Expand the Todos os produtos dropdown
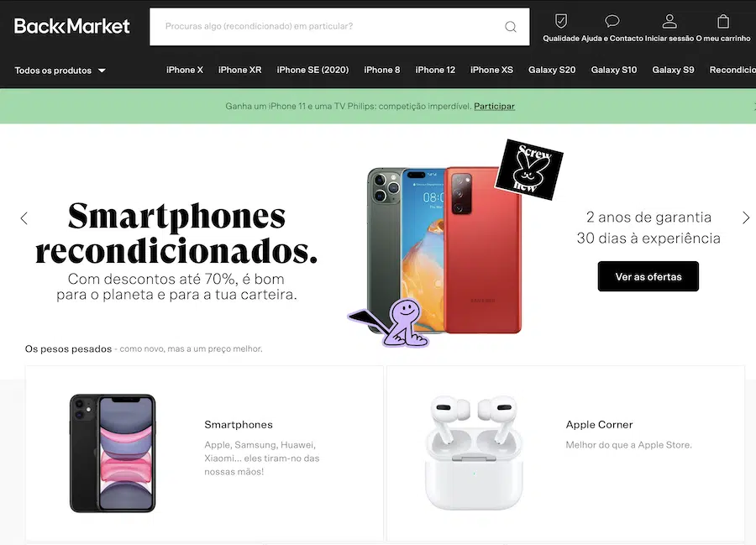 coord(60,71)
